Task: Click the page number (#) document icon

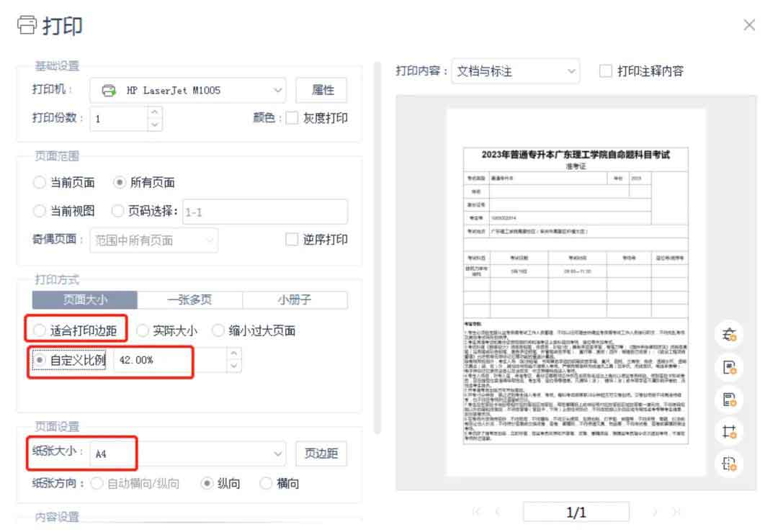Action: click(729, 367)
